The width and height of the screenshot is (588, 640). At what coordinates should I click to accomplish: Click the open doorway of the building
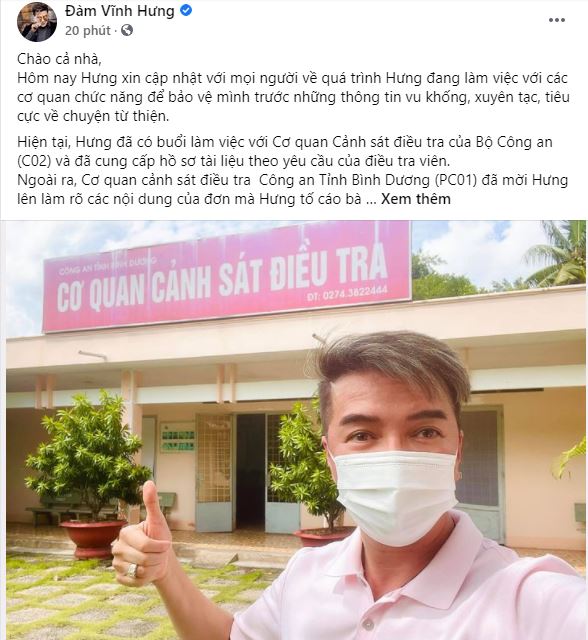(x=250, y=472)
